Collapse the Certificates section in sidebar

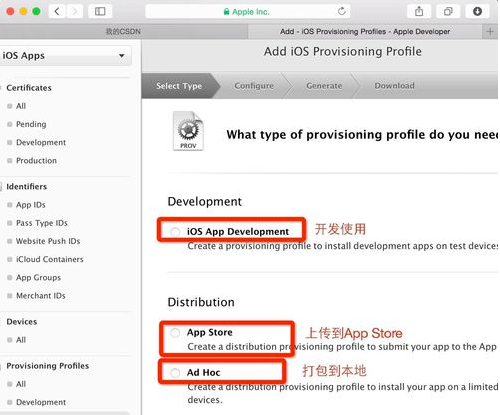coord(29,88)
